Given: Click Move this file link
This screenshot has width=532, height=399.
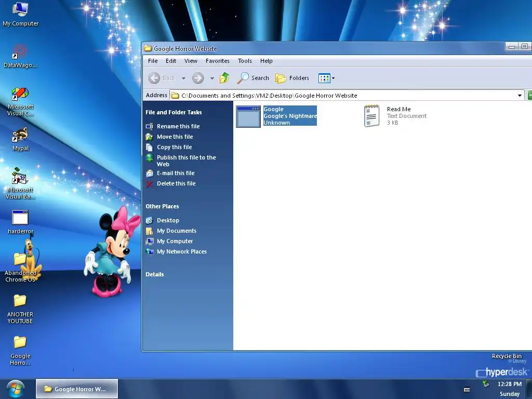Looking at the screenshot, I should pos(175,137).
